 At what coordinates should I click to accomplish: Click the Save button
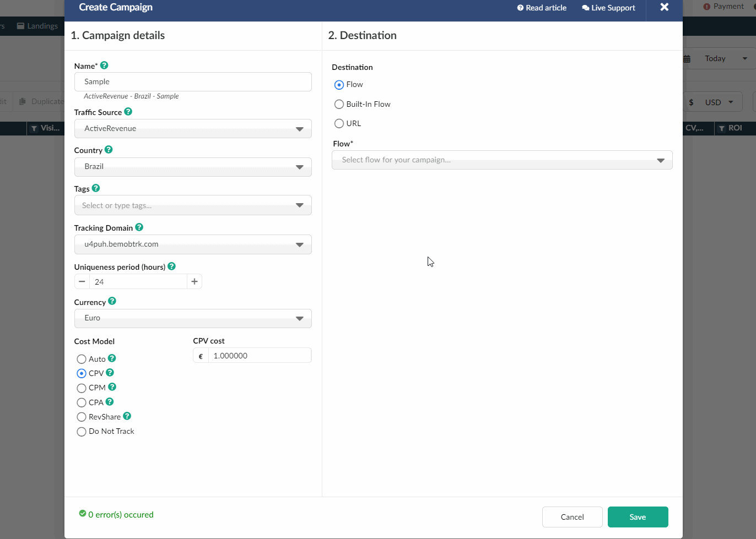[638, 517]
